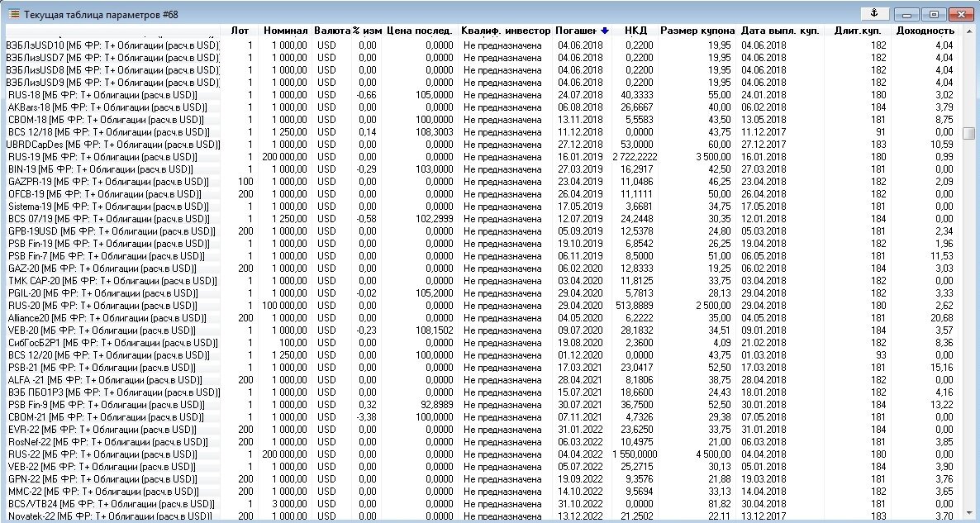This screenshot has width=980, height=523.
Task: Select the ВЭБЛизUSD7 bond row
Action: tap(481, 58)
